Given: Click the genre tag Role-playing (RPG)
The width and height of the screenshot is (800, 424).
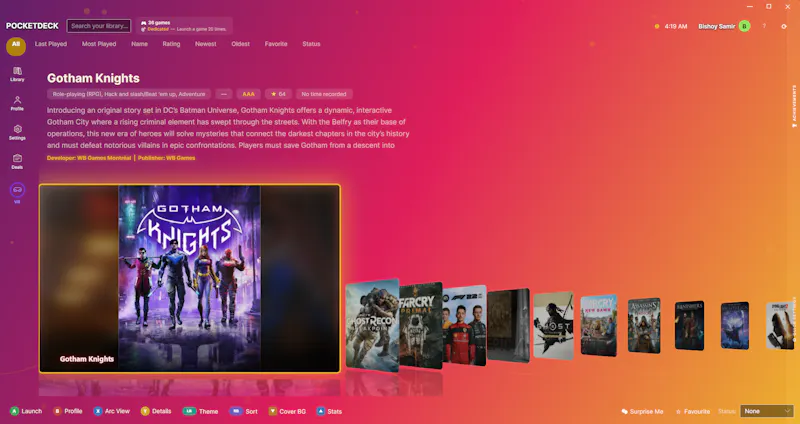Looking at the screenshot, I should (129, 94).
